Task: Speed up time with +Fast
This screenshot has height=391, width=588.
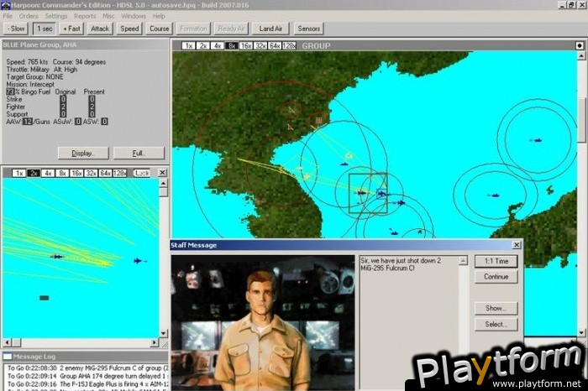Action: [x=71, y=29]
